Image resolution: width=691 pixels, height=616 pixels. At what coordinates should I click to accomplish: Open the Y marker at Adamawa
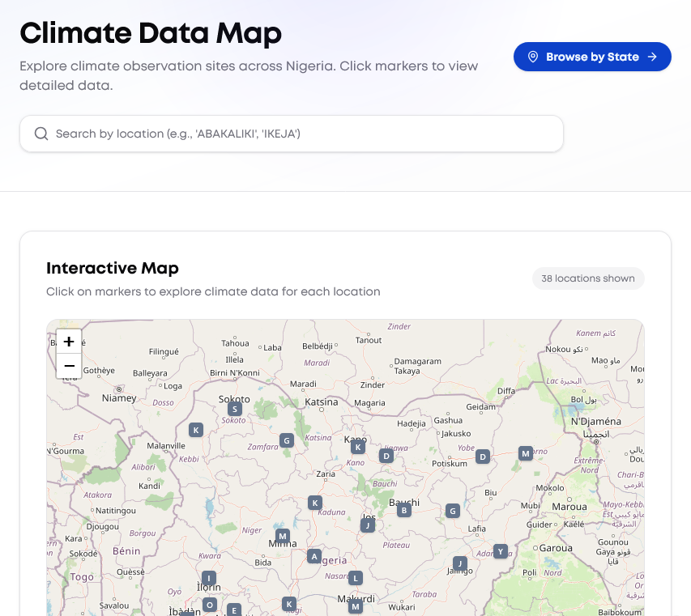[x=501, y=551]
